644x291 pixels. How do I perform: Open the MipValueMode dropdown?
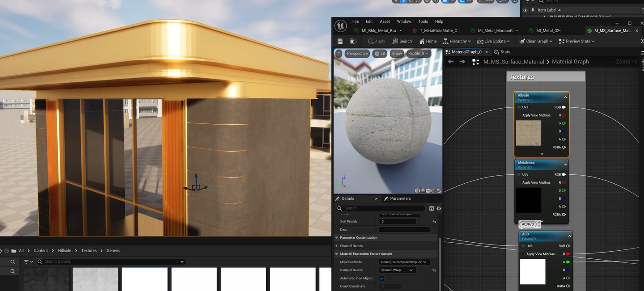tap(404, 262)
